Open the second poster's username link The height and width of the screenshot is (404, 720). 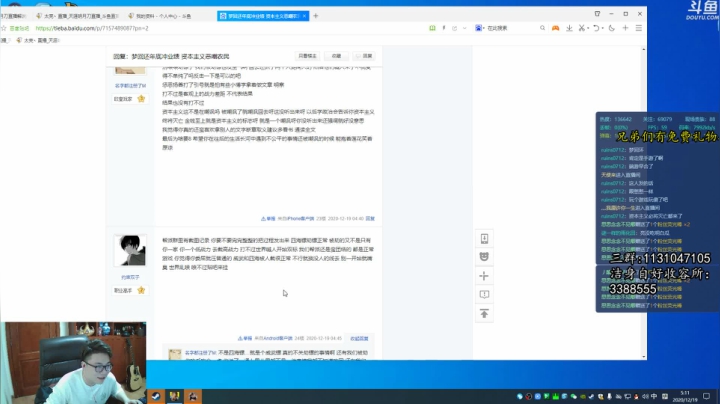(130, 277)
